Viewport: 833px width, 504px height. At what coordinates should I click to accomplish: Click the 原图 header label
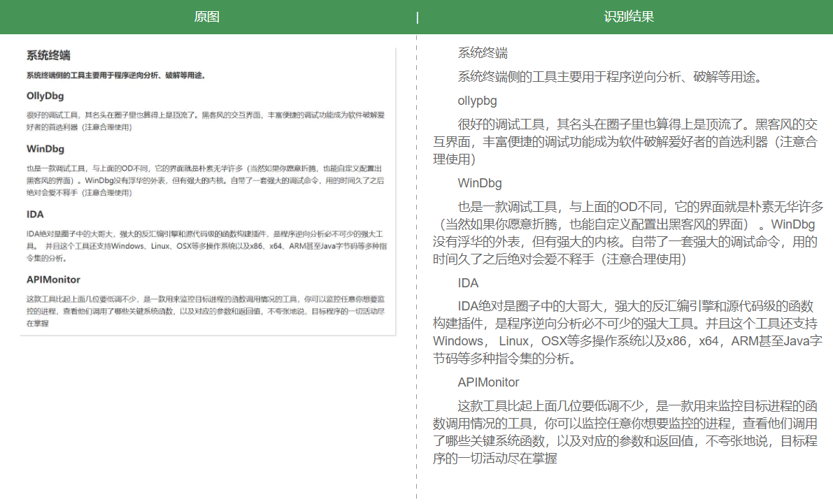pyautogui.click(x=206, y=17)
